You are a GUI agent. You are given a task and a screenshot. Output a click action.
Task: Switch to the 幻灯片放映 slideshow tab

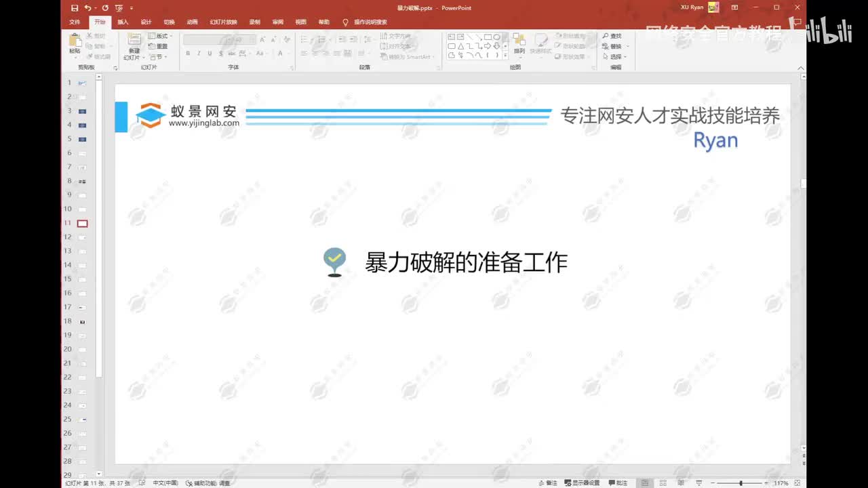click(224, 22)
